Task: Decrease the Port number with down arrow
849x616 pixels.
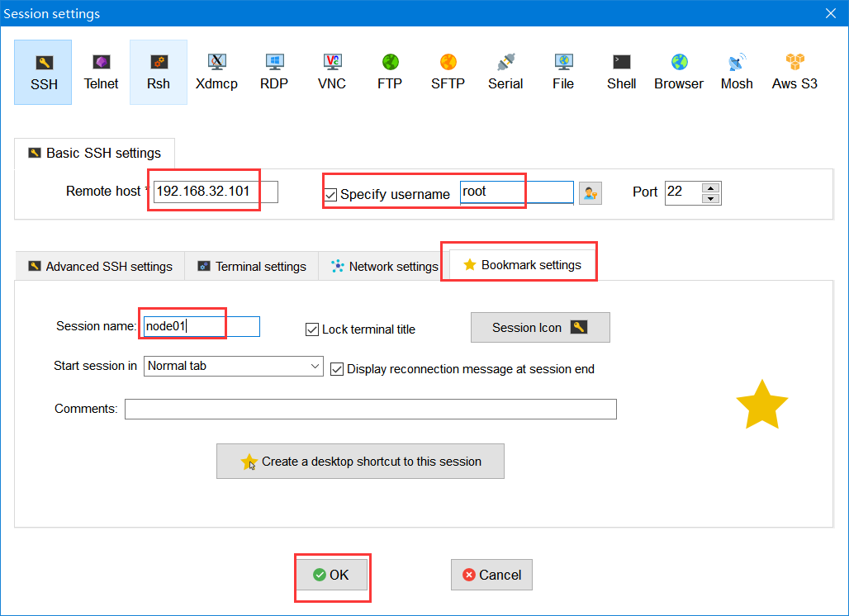Action: pyautogui.click(x=711, y=199)
